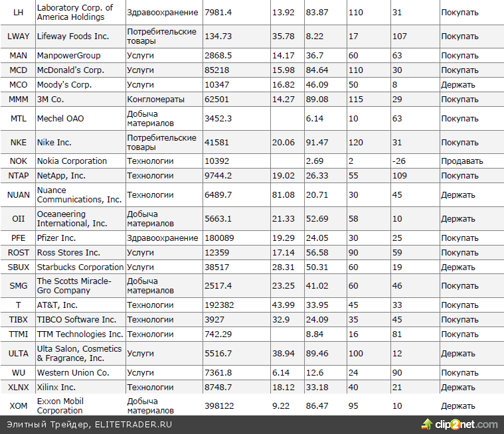Select the NOK ticker cell
The image size is (504, 434).
18,161
